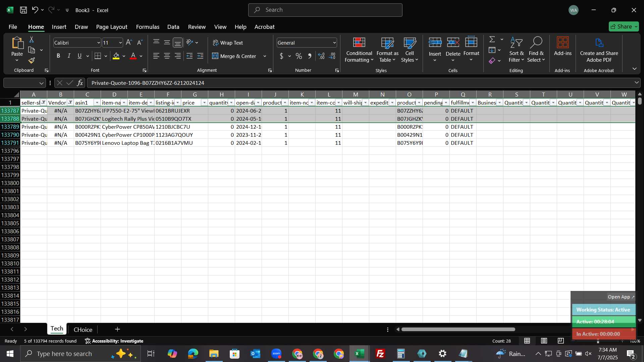Open Conditional Formatting menu
Image resolution: width=644 pixels, height=362 pixels.
tap(359, 50)
